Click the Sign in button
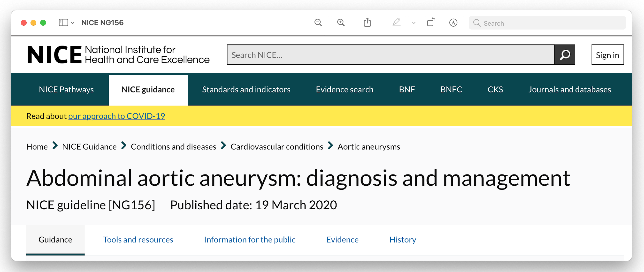This screenshot has width=644, height=272. click(607, 54)
